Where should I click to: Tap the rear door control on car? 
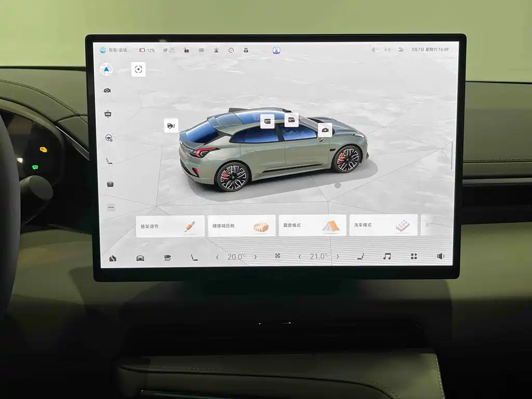pyautogui.click(x=267, y=121)
